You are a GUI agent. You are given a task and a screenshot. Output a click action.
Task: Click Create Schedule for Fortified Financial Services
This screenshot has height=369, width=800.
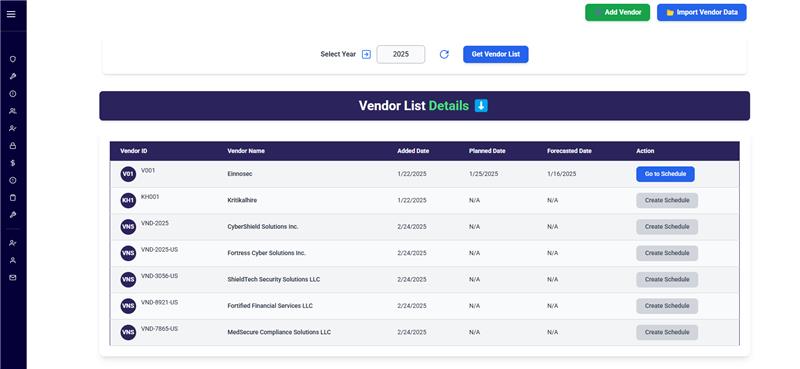point(667,306)
